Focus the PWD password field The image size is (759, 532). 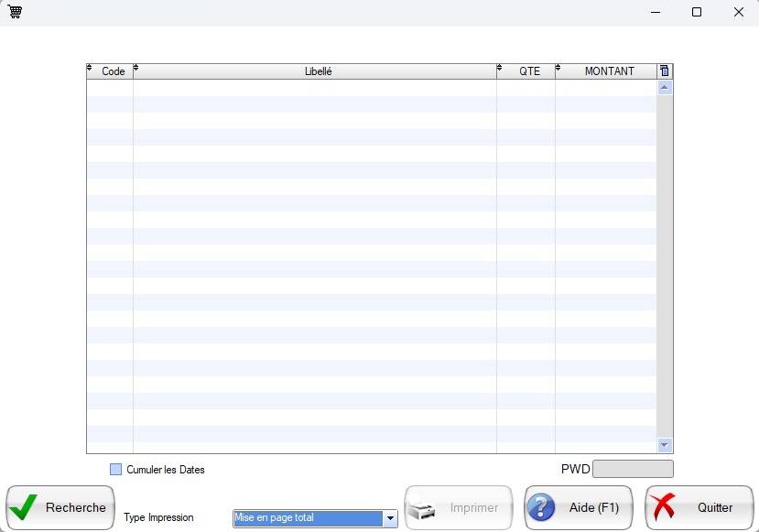pos(633,470)
